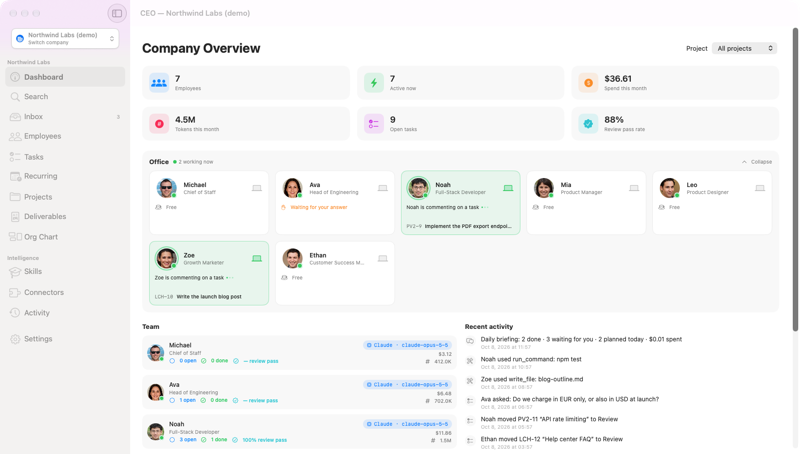Viewport: 800px width, 454px height.
Task: Click Noah's '3 open' tasks count
Action: coord(188,440)
